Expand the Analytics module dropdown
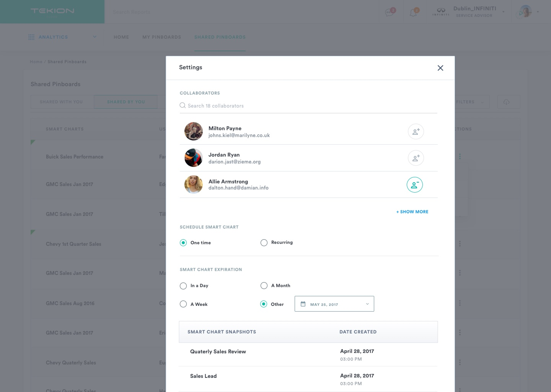The image size is (551, 392). pyautogui.click(x=95, y=37)
